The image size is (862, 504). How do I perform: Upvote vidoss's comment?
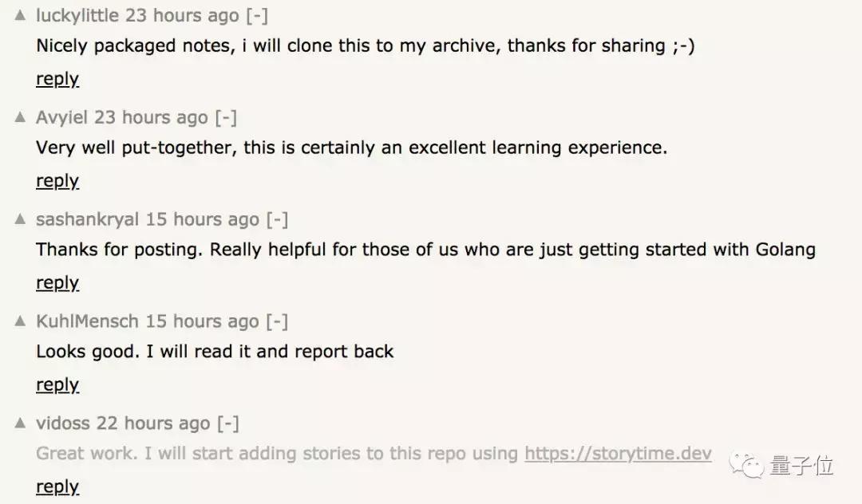(x=21, y=424)
